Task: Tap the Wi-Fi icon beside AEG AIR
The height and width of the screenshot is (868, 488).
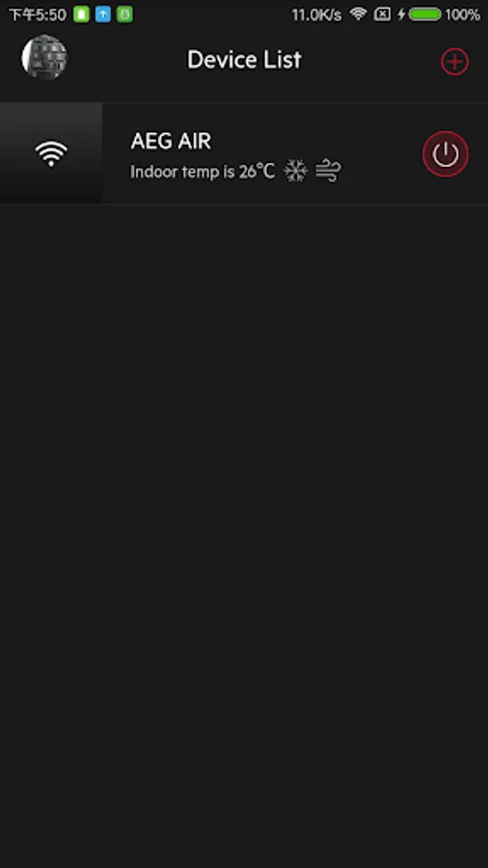Action: pos(51,153)
